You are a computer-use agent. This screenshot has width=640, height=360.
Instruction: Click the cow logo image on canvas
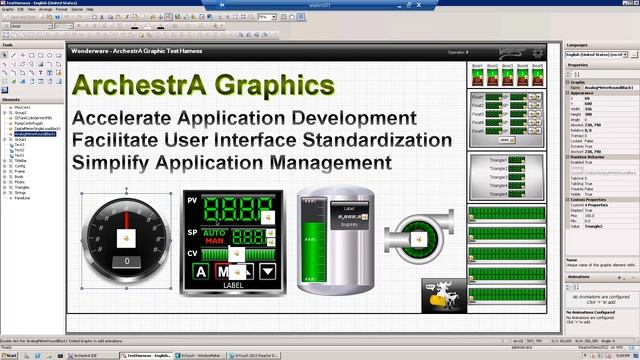[444, 296]
